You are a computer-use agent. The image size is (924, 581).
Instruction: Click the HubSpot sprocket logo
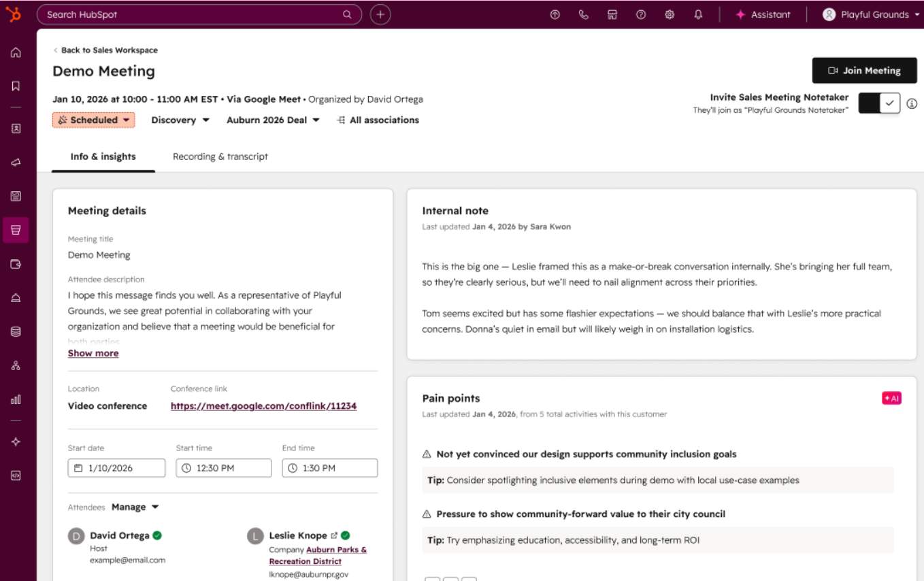(14, 14)
